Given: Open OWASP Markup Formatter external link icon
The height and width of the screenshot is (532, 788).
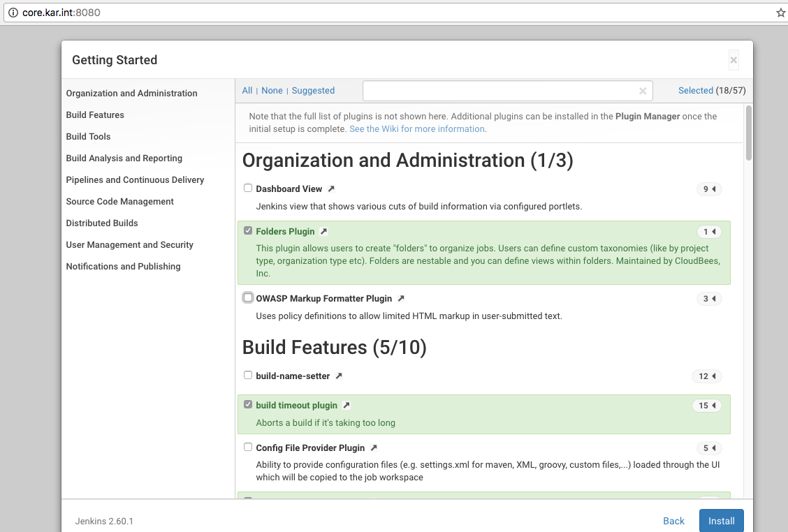Looking at the screenshot, I should pyautogui.click(x=400, y=298).
